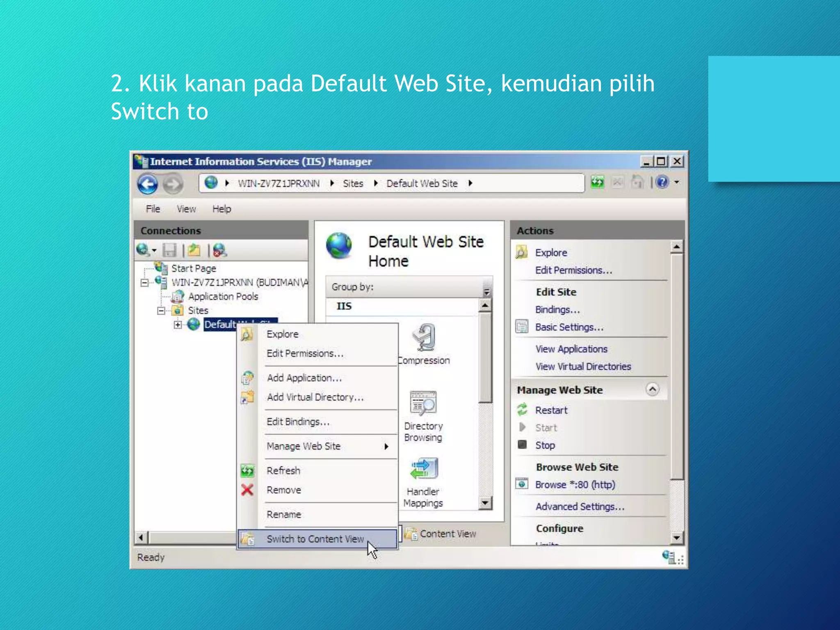Viewport: 840px width, 630px height.
Task: Click the Browse *:80 globe icon
Action: point(522,484)
